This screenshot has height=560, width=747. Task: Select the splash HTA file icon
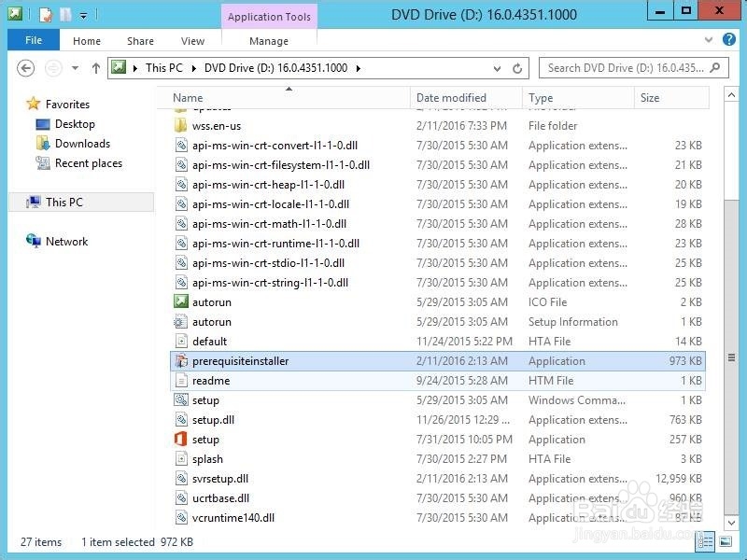coord(181,459)
